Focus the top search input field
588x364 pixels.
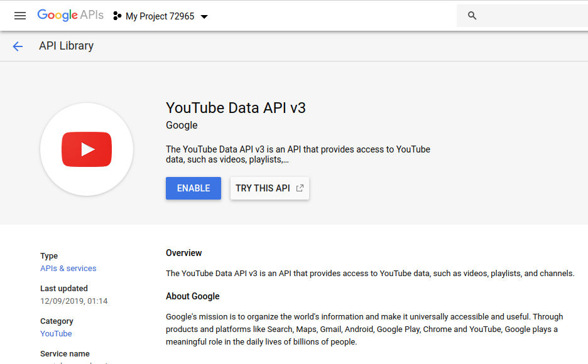(x=522, y=15)
